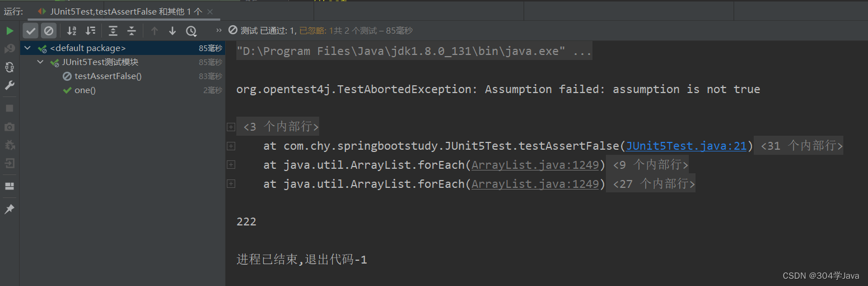Click the Exit icon in sidebar
Screen dimensions: 868x286
click(x=10, y=163)
